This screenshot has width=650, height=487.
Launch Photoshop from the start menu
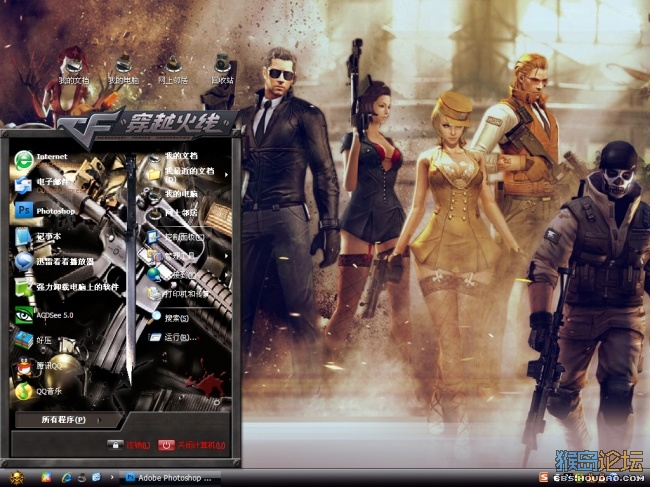point(45,211)
